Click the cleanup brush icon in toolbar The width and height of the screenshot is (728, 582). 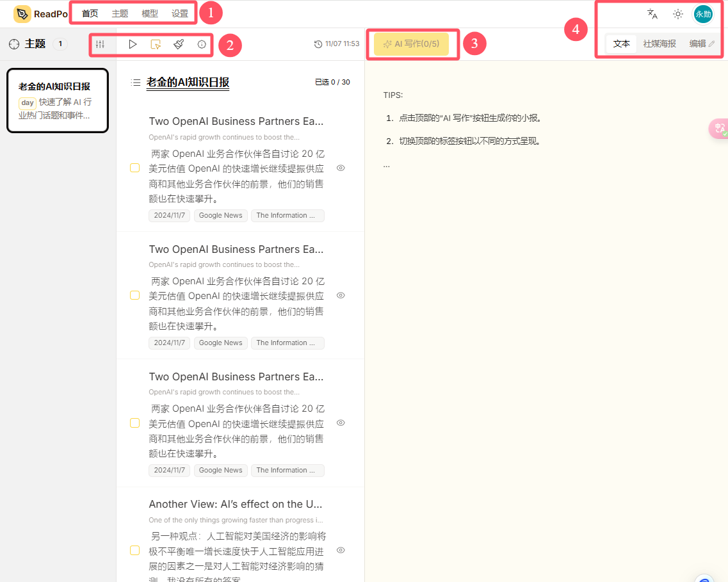point(179,44)
